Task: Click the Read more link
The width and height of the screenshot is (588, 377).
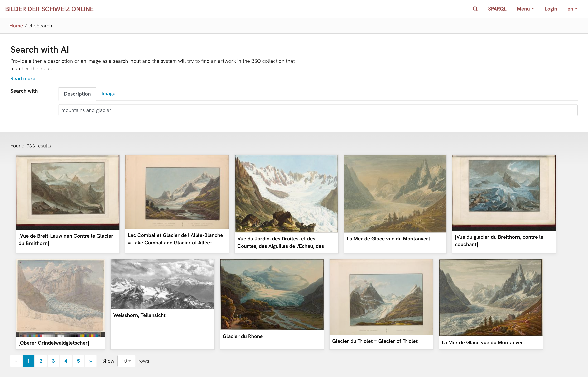Action: (x=23, y=78)
